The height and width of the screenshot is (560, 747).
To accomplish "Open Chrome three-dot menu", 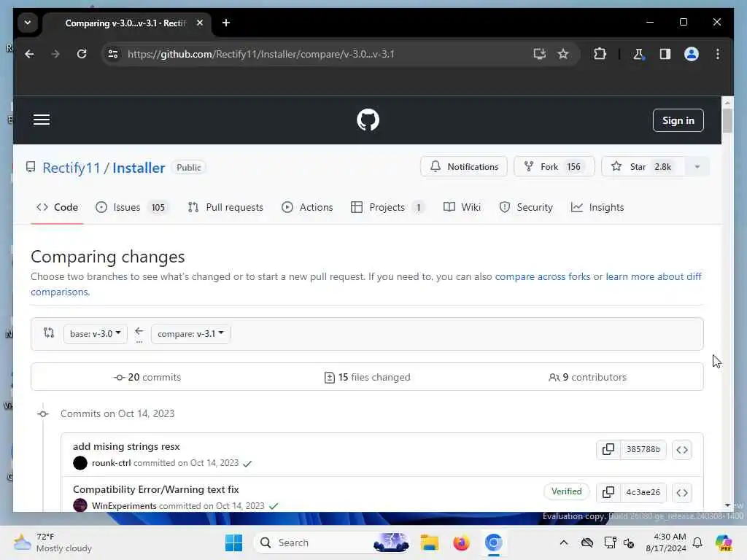I will coord(718,54).
